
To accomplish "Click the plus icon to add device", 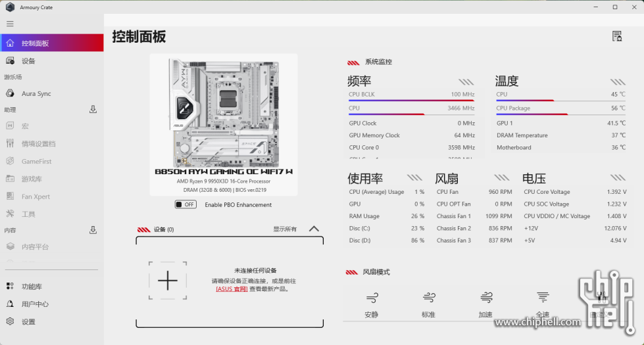I will [x=168, y=281].
